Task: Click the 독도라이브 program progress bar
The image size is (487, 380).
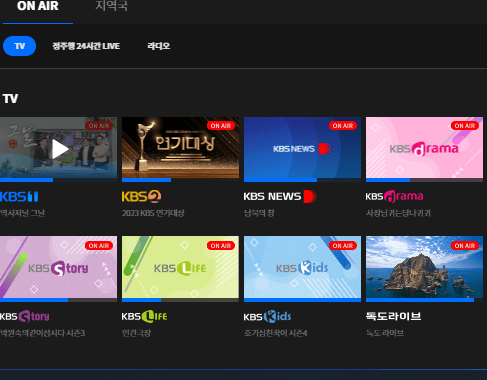Action: point(424,300)
